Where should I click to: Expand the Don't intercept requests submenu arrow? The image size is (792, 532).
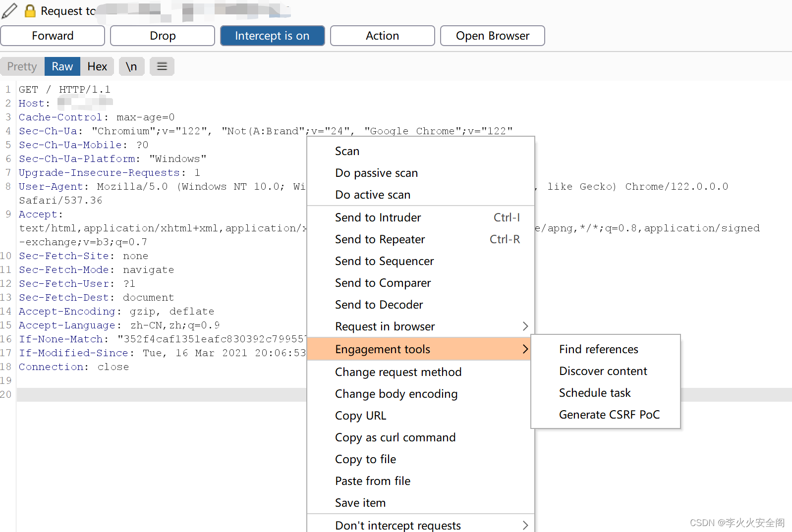point(525,526)
